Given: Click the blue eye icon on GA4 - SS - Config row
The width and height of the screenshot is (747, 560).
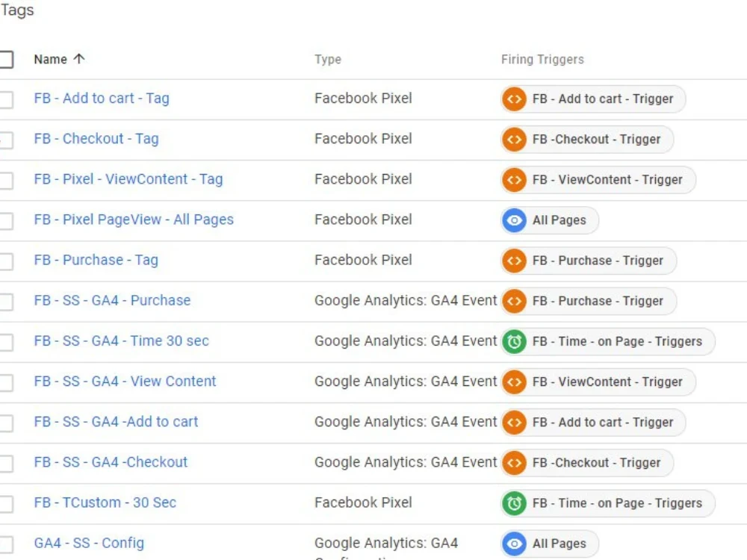Looking at the screenshot, I should 514,544.
